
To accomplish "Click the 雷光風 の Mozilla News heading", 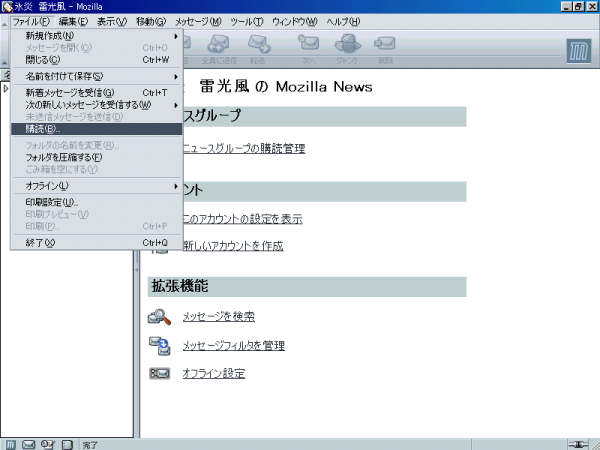I will coord(285,86).
